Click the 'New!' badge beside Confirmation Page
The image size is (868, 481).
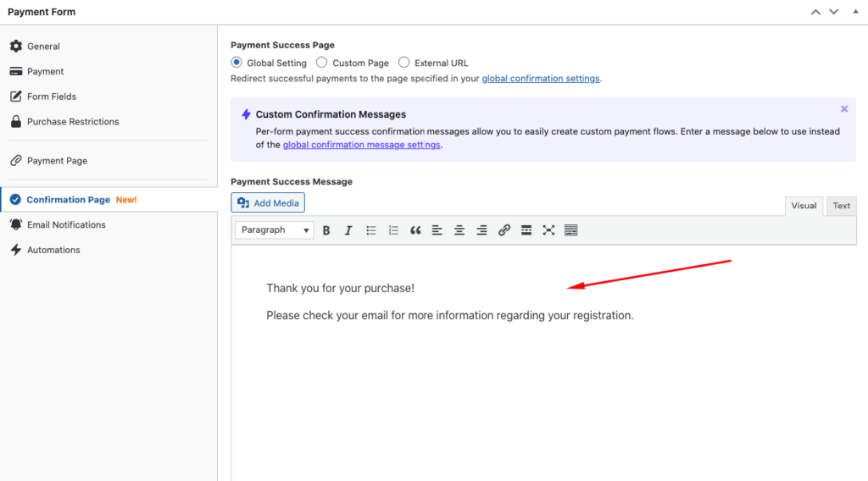126,200
